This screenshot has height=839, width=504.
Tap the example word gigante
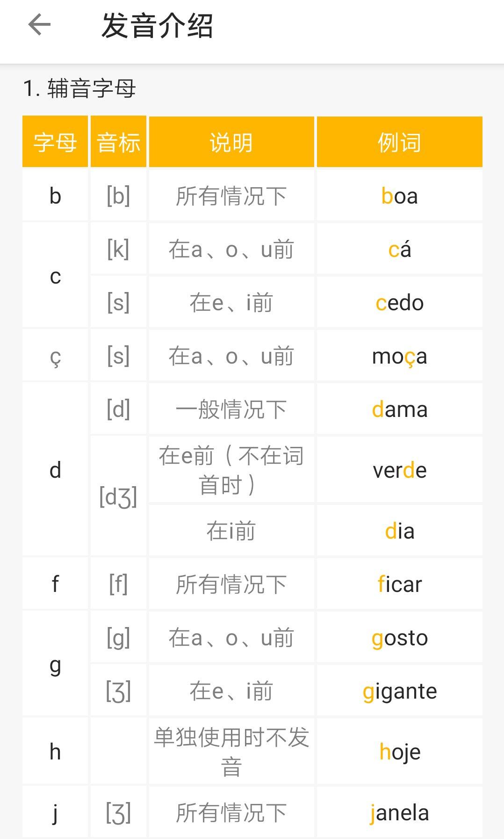coord(401,690)
